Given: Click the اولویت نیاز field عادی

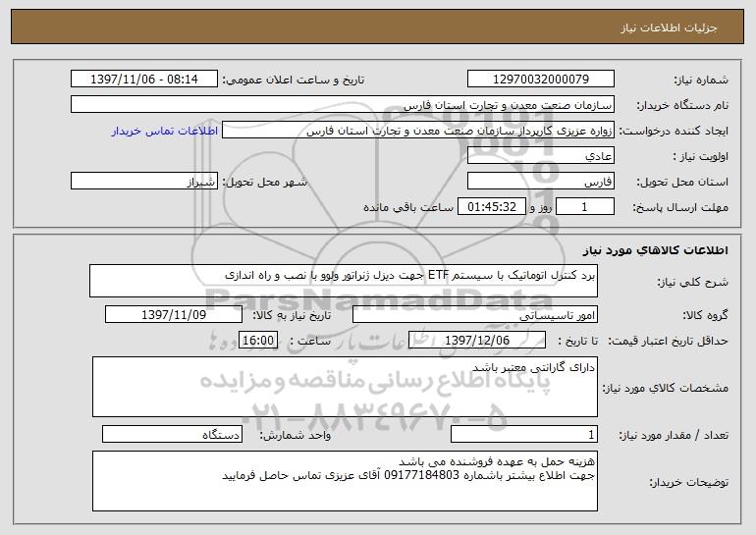Looking at the screenshot, I should [540, 156].
